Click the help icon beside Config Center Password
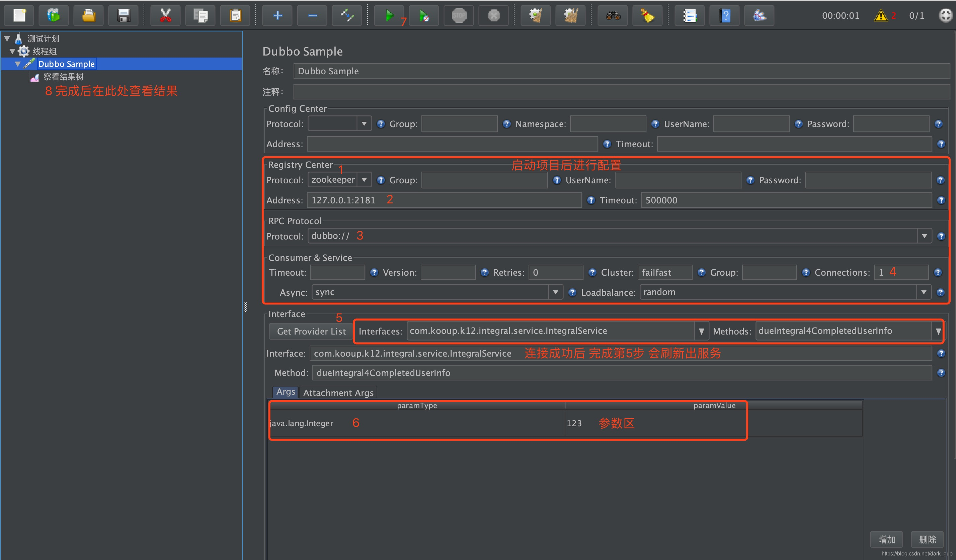 tap(939, 124)
